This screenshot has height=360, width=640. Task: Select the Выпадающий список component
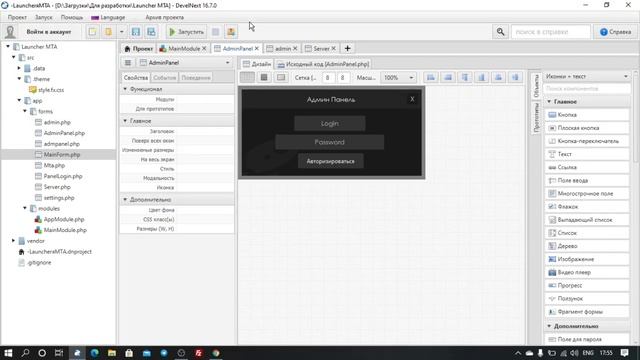click(587, 220)
